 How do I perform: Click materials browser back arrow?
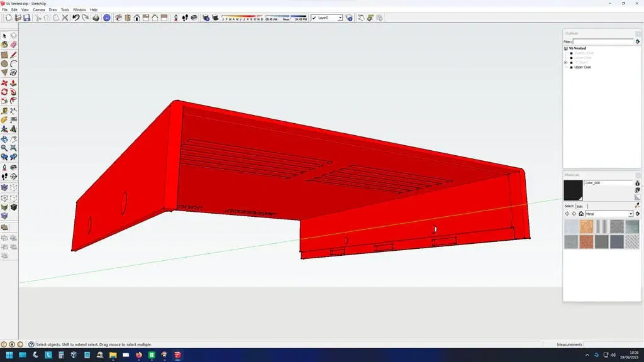(567, 214)
